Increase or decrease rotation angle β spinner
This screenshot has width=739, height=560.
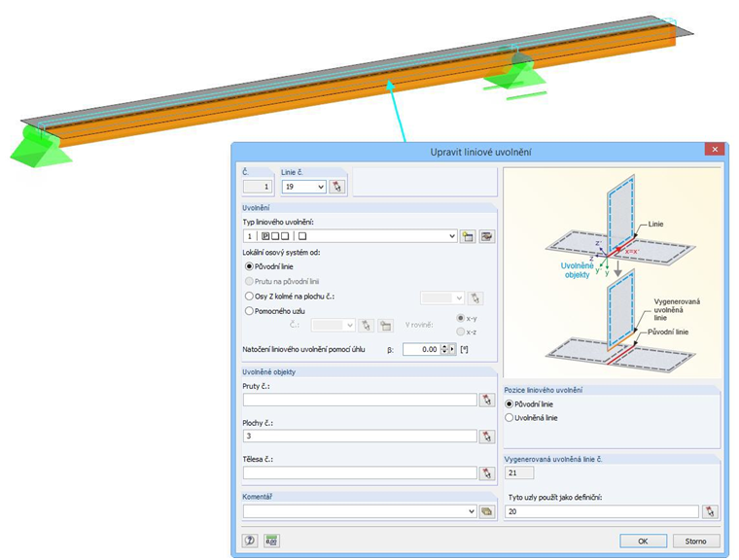point(444,349)
